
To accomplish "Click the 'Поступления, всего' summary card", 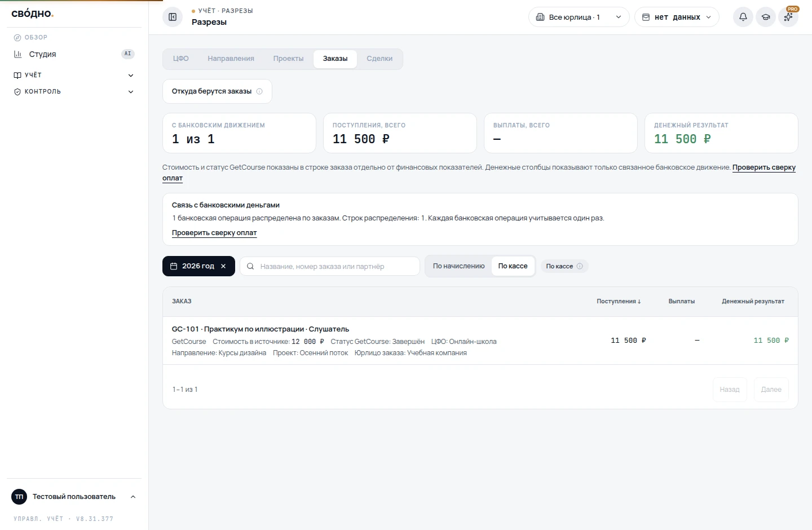I will tap(400, 133).
